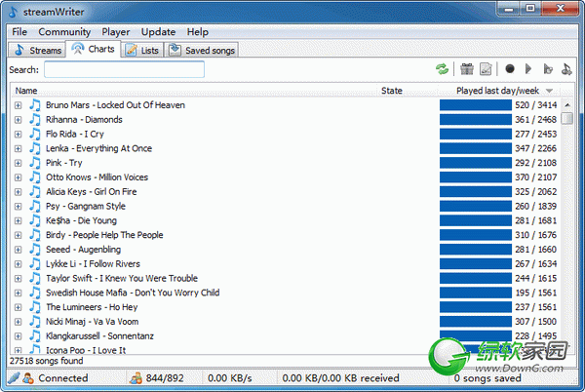Expand Alicia Keys - Girl On Fire
585x392 pixels.
pyautogui.click(x=18, y=192)
